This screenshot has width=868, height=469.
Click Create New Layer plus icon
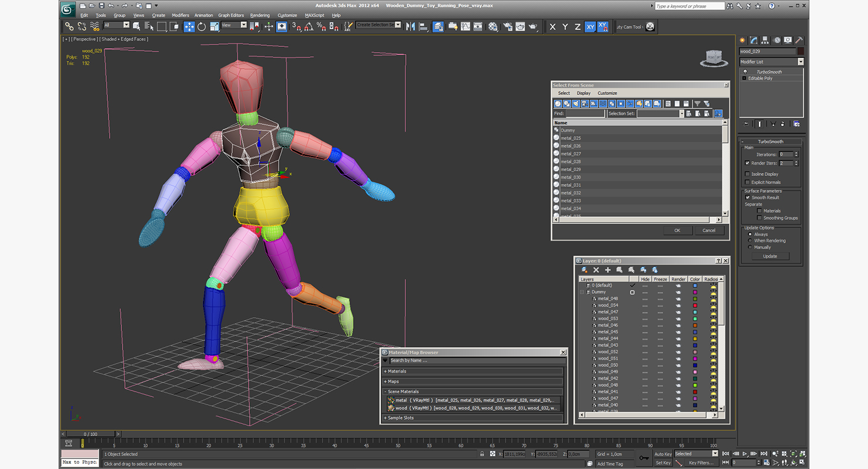[608, 270]
